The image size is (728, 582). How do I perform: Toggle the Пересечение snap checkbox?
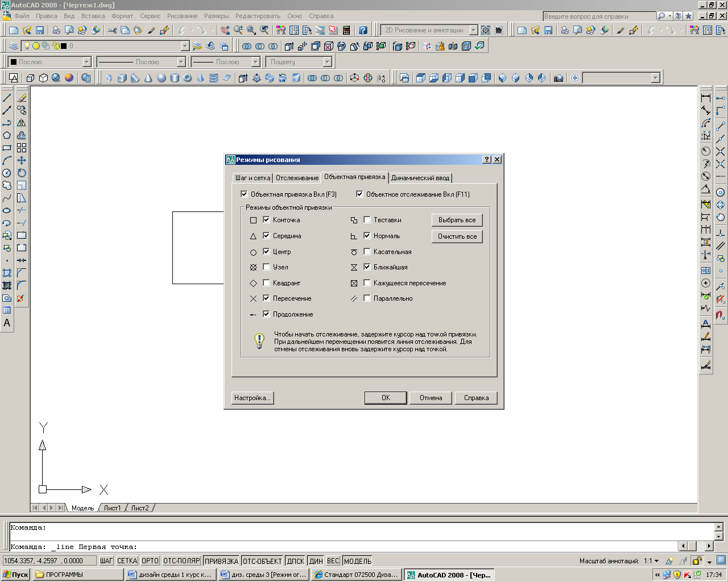266,298
